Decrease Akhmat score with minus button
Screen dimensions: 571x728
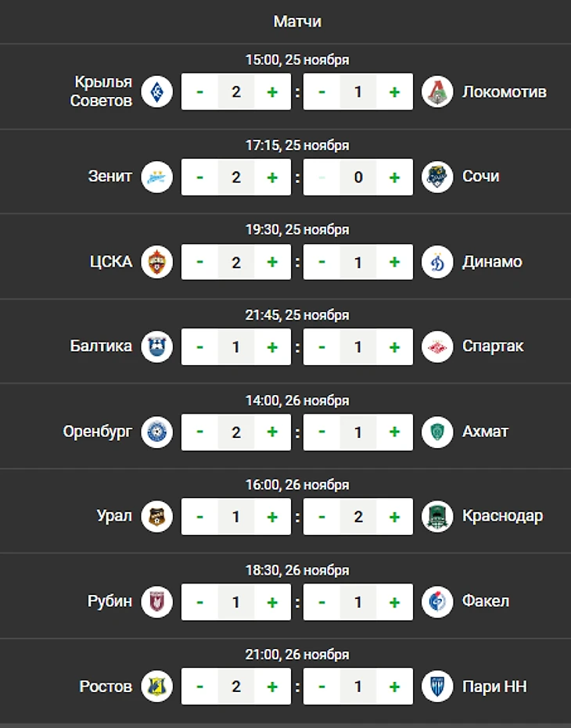321,432
